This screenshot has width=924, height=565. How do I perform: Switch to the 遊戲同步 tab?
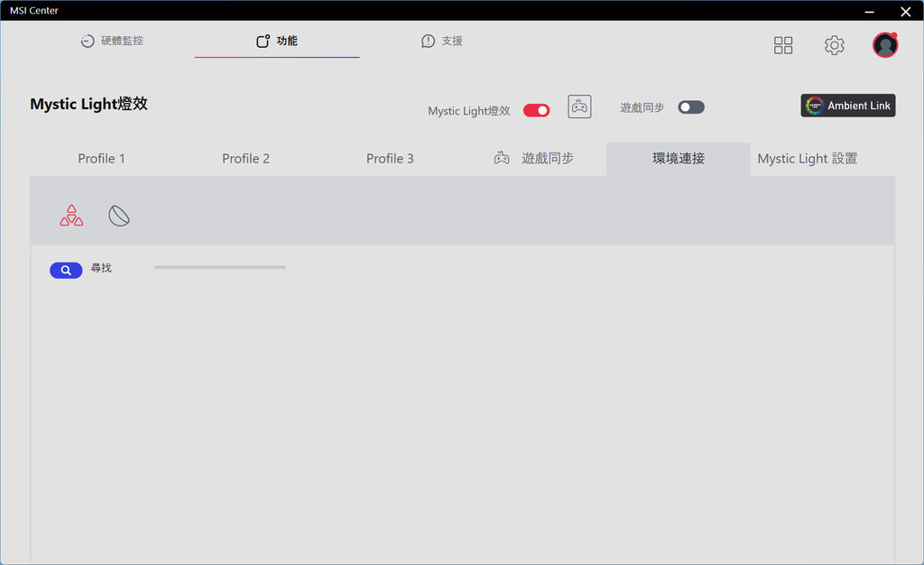[534, 159]
